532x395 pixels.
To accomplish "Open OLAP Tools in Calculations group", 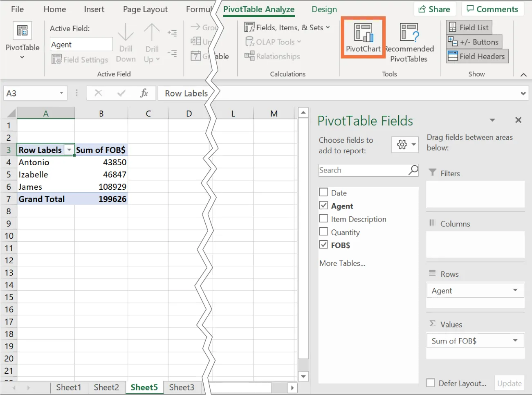I will [x=272, y=41].
